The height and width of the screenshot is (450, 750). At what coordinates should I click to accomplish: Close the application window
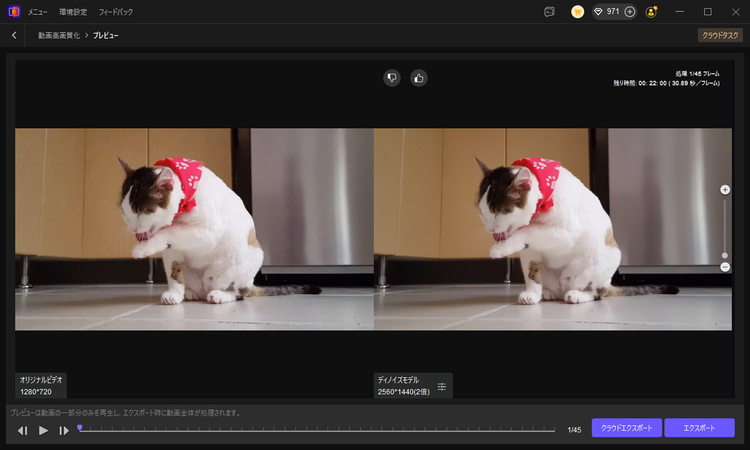(x=736, y=11)
